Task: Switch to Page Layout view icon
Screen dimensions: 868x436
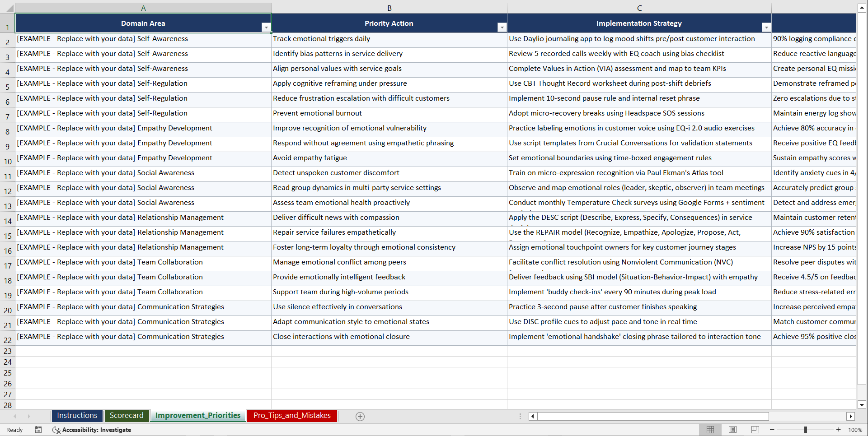Action: 732,430
